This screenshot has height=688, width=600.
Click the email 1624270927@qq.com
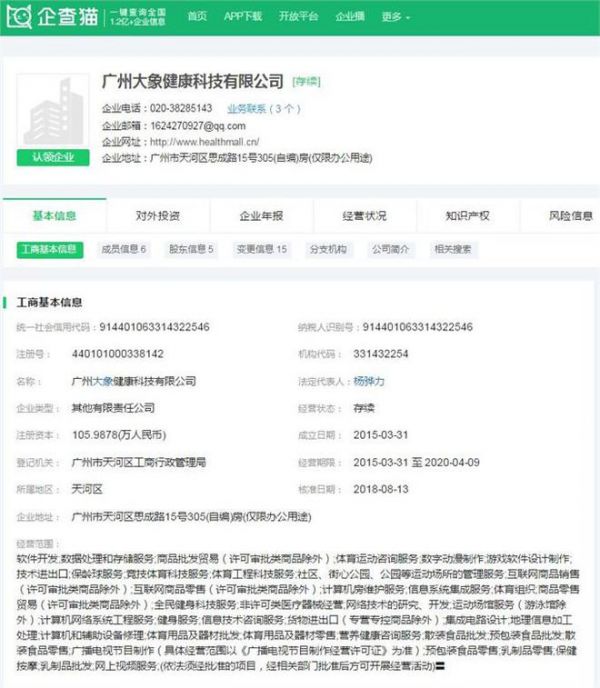(198, 126)
